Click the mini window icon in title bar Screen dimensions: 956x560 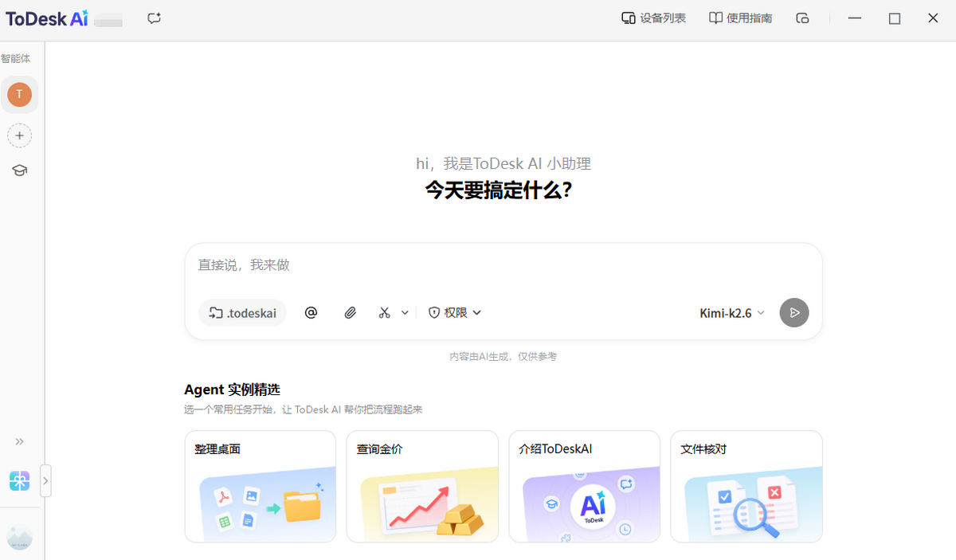coord(802,18)
